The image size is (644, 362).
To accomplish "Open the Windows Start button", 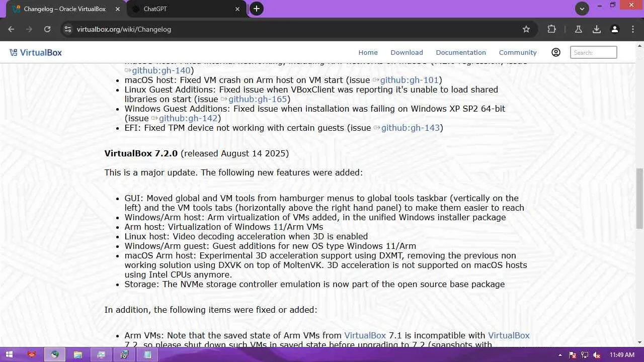I will coord(9,354).
